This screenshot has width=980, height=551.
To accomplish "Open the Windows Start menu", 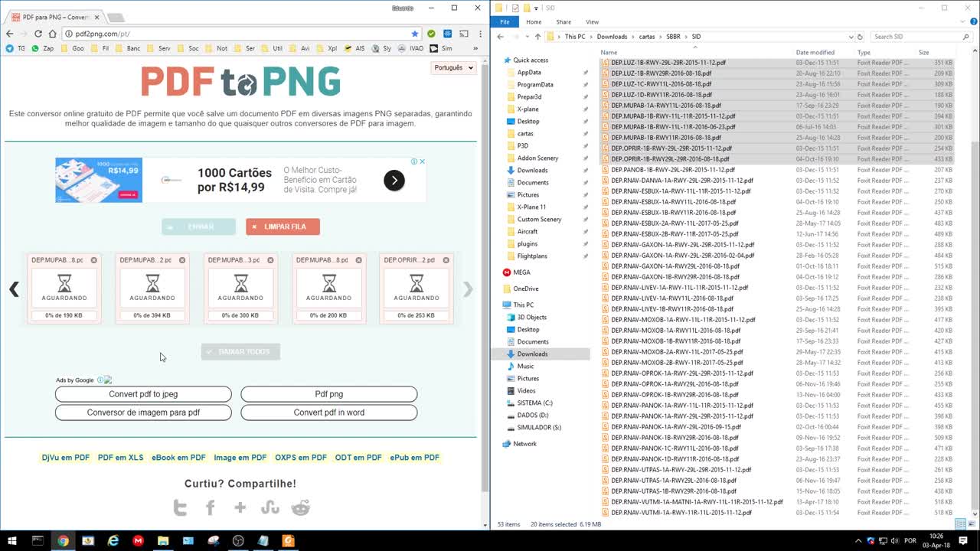I will tap(12, 540).
